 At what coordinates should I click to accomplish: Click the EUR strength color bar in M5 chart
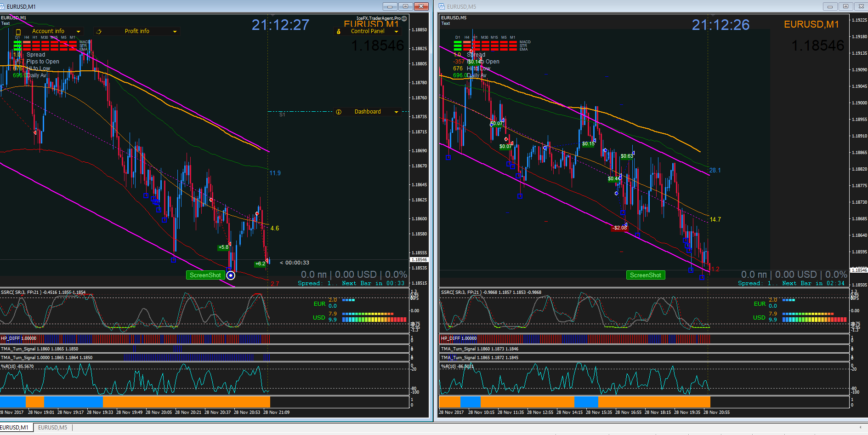(x=789, y=300)
